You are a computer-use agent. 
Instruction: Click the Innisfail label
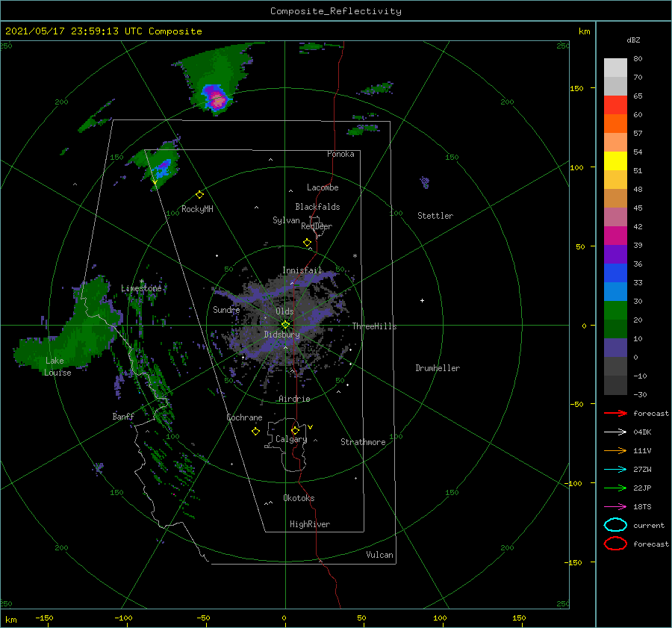pos(302,270)
